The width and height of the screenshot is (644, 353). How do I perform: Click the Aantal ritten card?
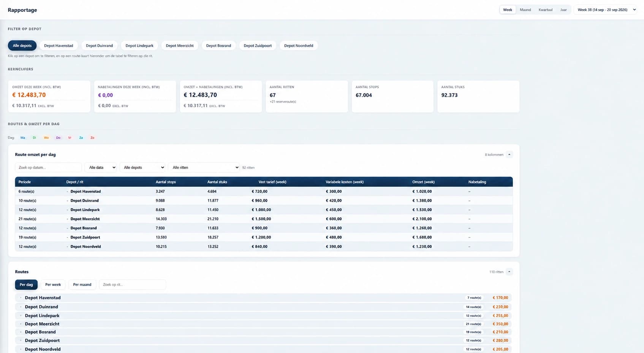click(307, 96)
